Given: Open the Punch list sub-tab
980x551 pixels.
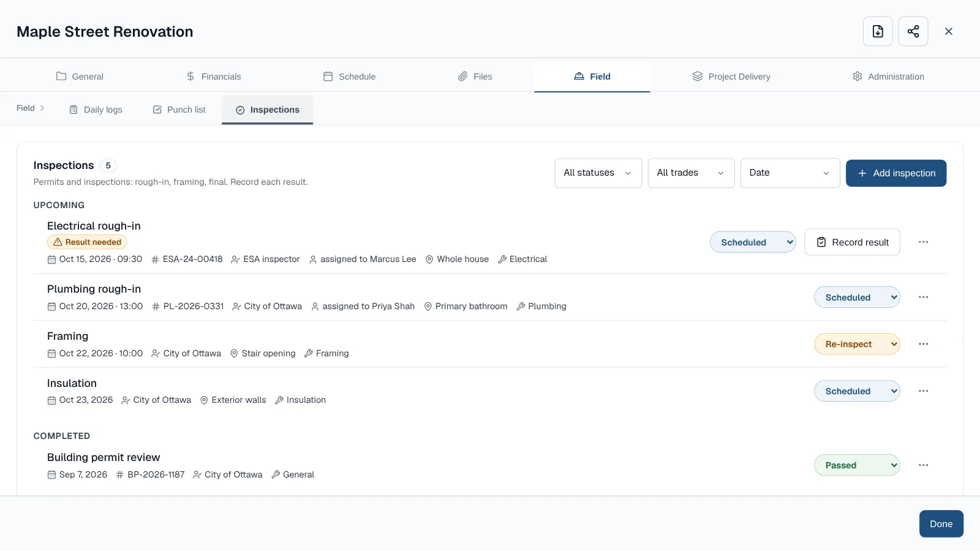Looking at the screenshot, I should (x=179, y=110).
